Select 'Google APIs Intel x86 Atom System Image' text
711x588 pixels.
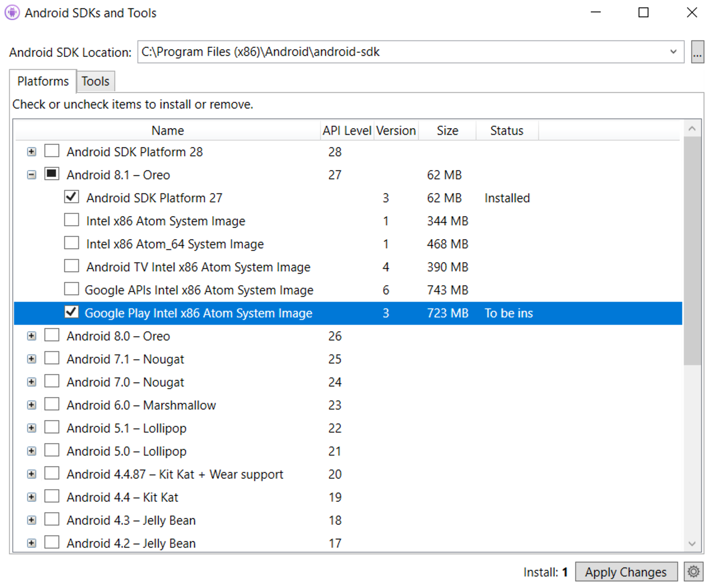point(199,290)
